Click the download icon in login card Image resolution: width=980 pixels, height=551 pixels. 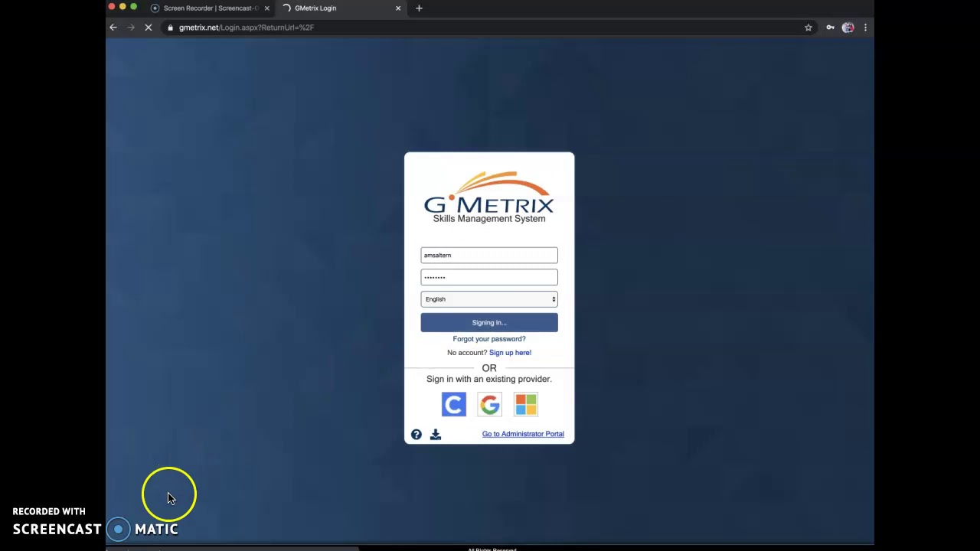pyautogui.click(x=436, y=435)
